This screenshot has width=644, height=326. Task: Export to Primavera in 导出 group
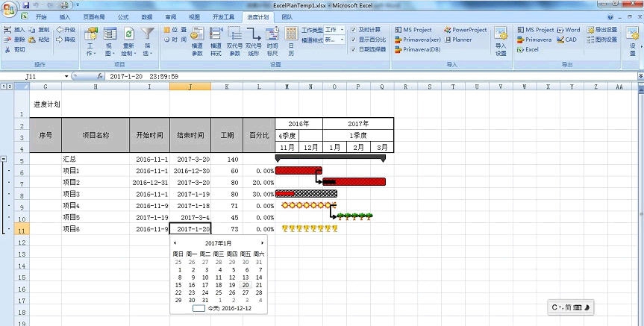click(x=534, y=40)
